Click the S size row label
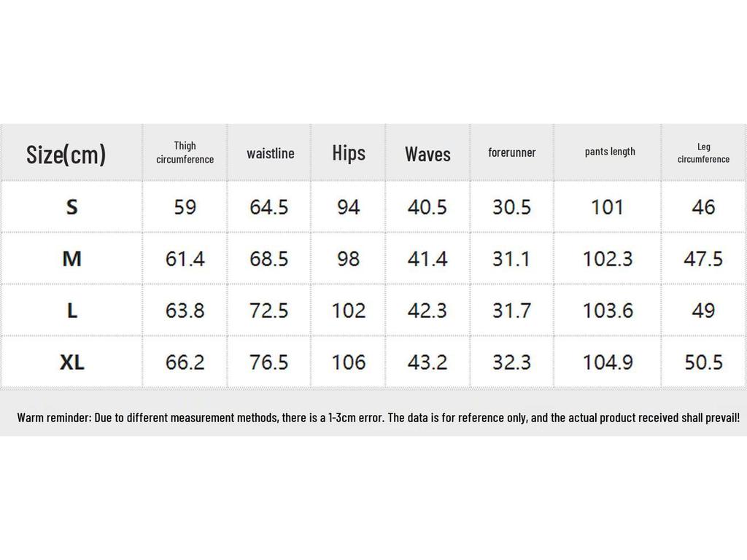Screen dimensions: 747x560 click(71, 207)
